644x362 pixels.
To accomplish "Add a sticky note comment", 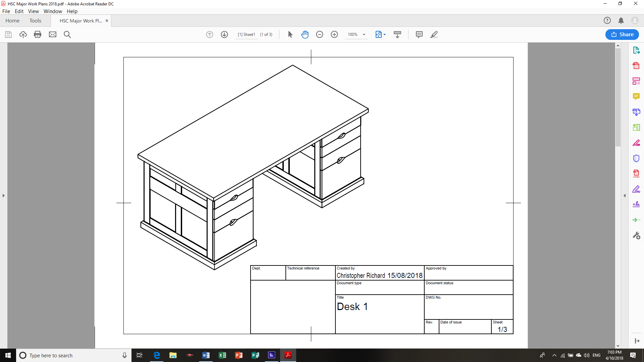I will (419, 35).
